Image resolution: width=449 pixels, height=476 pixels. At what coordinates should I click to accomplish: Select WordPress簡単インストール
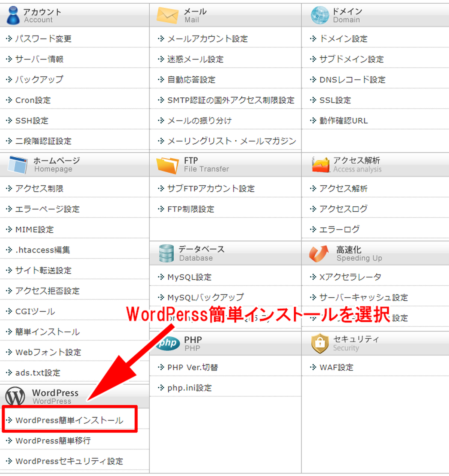click(69, 420)
